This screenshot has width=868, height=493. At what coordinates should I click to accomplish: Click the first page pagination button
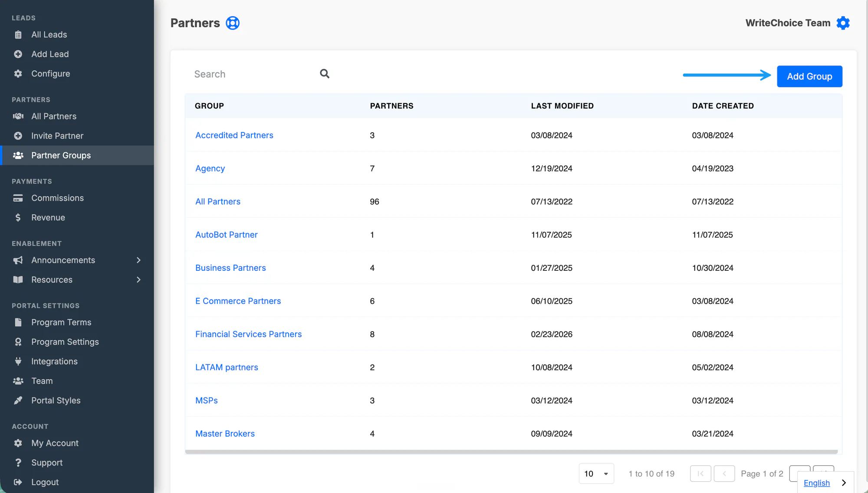[700, 473]
